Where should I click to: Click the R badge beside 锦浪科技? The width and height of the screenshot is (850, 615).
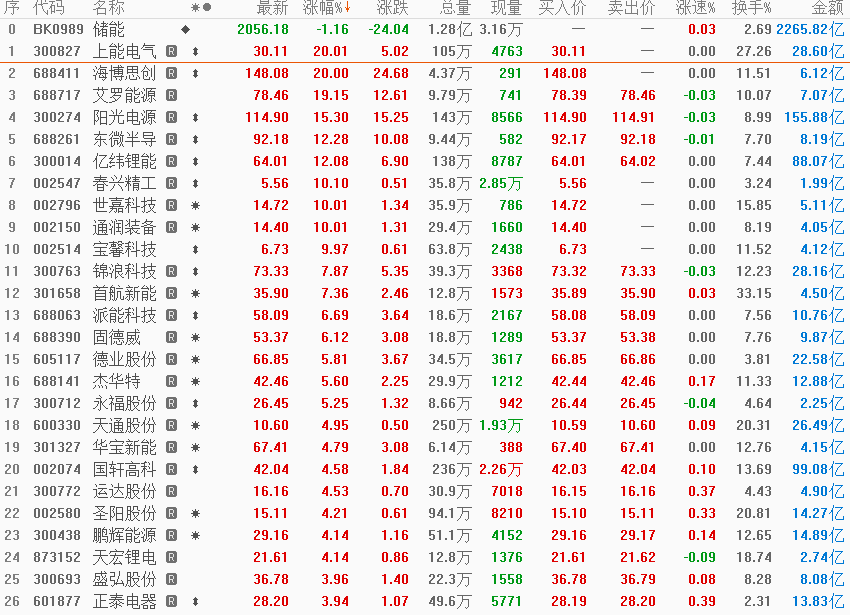(172, 271)
